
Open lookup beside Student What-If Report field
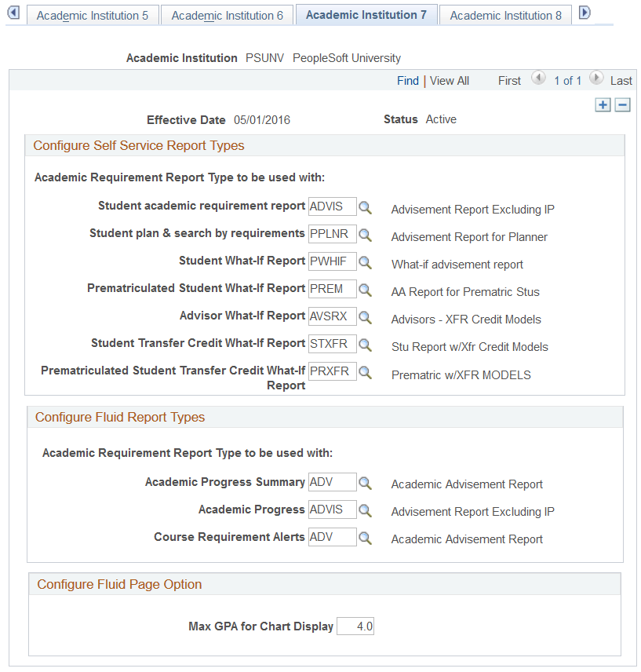point(365,261)
